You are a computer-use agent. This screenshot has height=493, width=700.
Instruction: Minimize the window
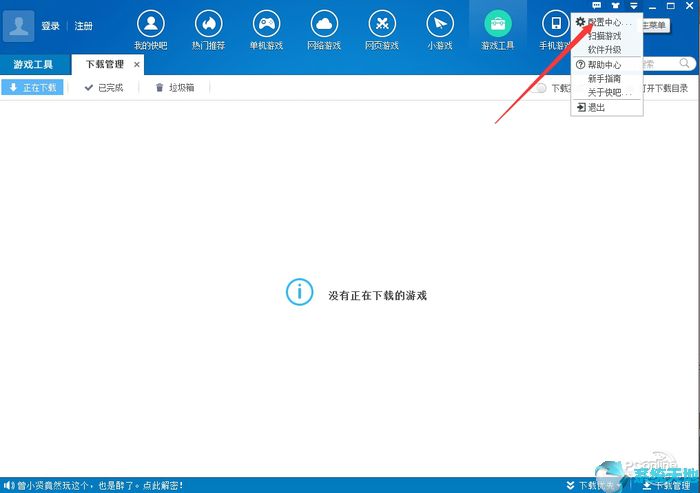[652, 6]
